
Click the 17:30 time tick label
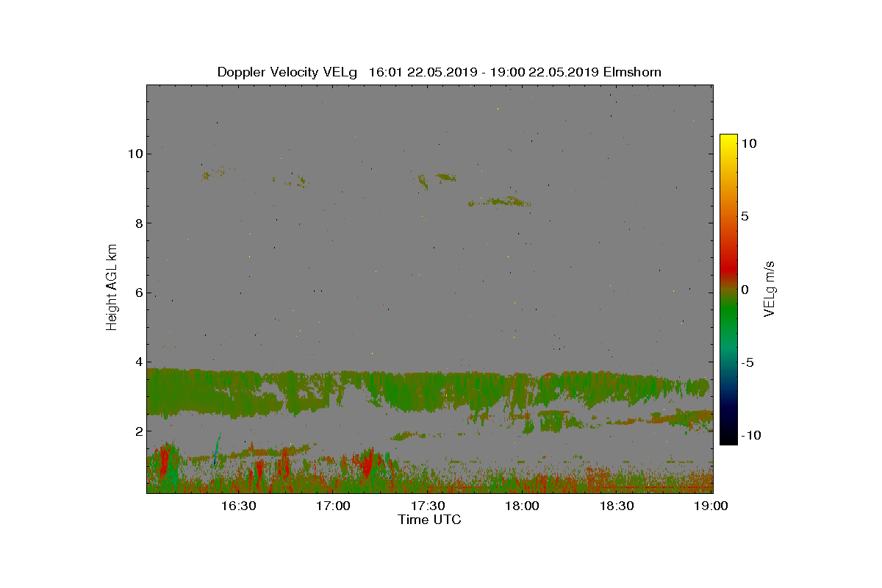point(428,506)
